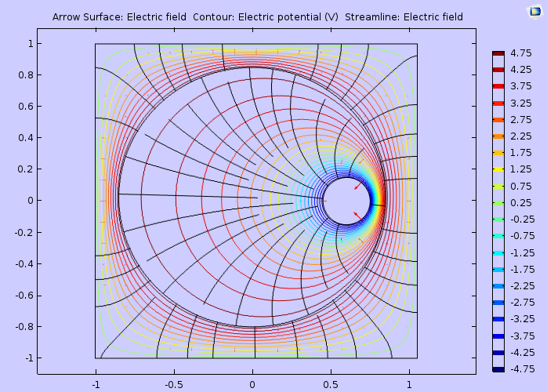
Task: Click the -2.75 blue legend swatch
Action: 498,303
